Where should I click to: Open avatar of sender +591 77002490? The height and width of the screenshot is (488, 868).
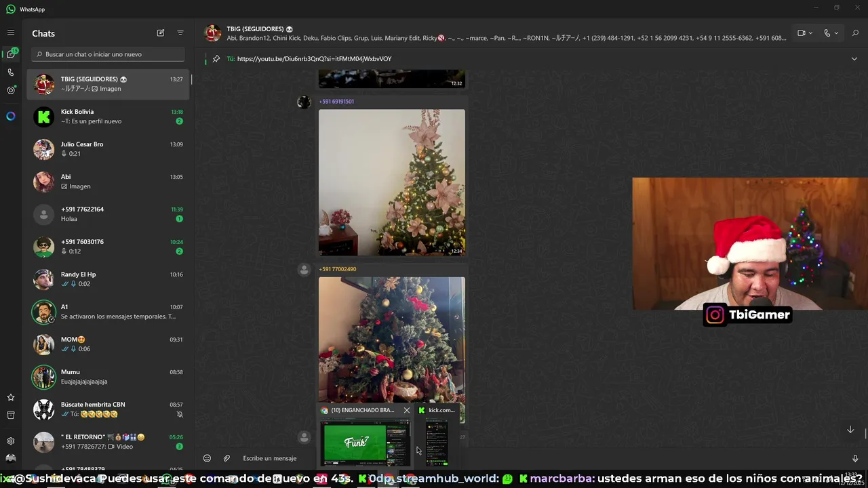[304, 270]
